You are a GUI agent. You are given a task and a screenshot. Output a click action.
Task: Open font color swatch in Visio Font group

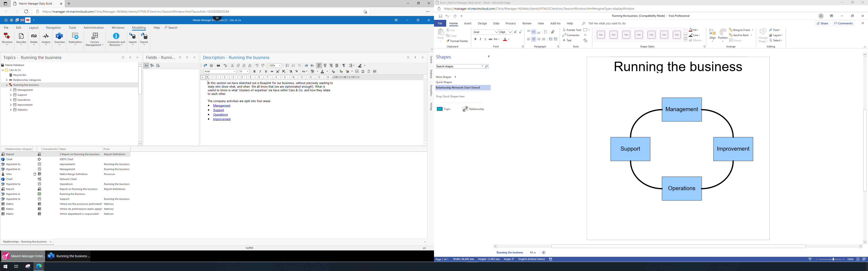505,39
